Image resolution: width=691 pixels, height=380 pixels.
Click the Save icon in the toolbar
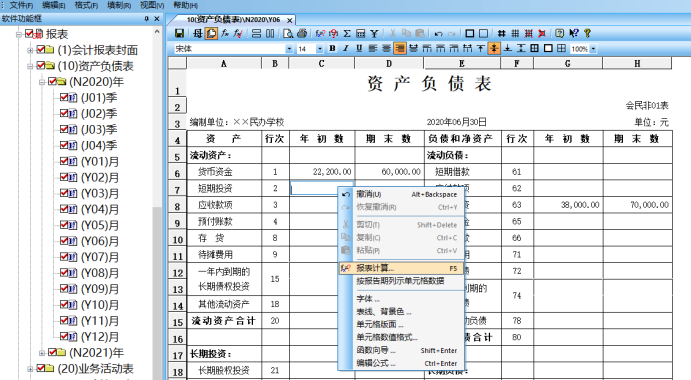(x=179, y=34)
